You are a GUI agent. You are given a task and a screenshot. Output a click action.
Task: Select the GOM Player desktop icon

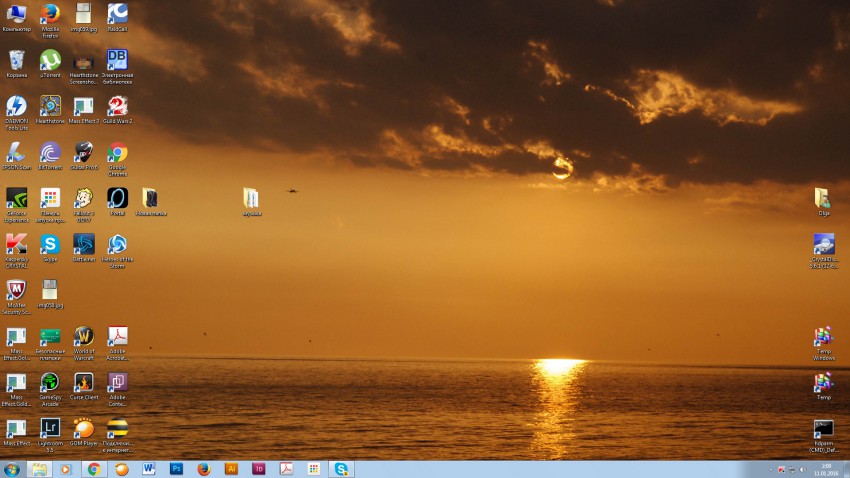pyautogui.click(x=84, y=428)
